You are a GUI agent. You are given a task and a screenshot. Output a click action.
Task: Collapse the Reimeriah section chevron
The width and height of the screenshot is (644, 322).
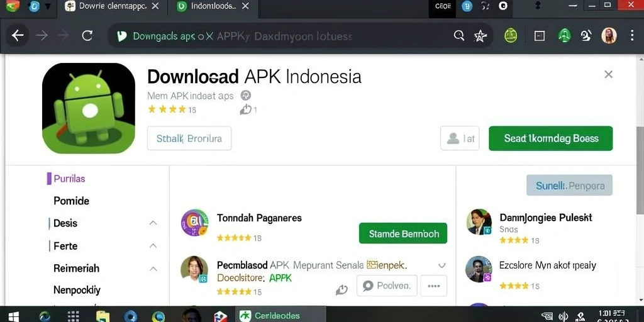click(153, 269)
